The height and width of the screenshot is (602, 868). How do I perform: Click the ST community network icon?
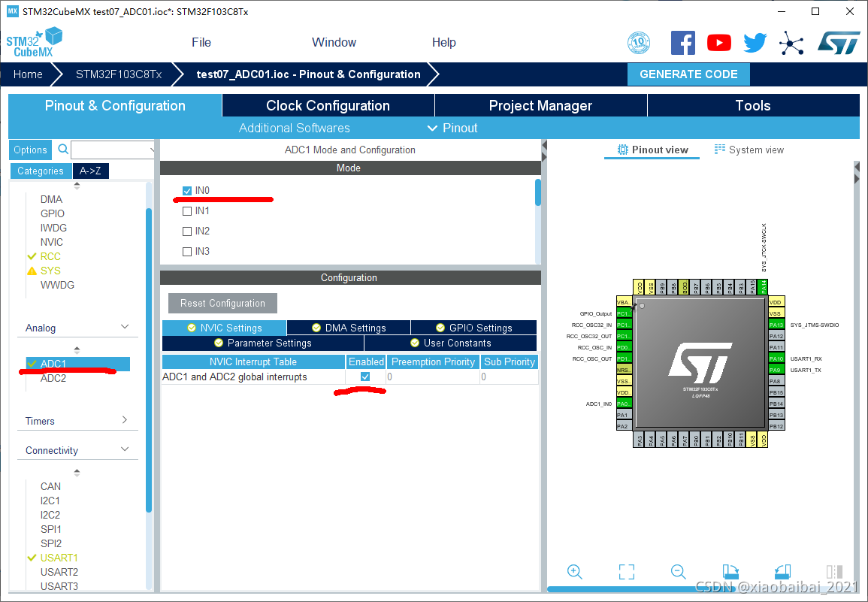(x=791, y=43)
